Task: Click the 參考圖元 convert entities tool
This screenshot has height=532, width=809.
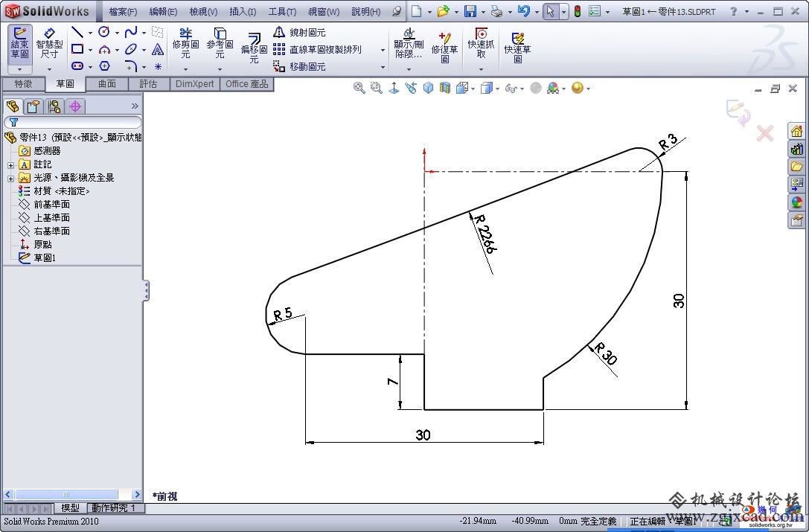Action: pos(220,43)
